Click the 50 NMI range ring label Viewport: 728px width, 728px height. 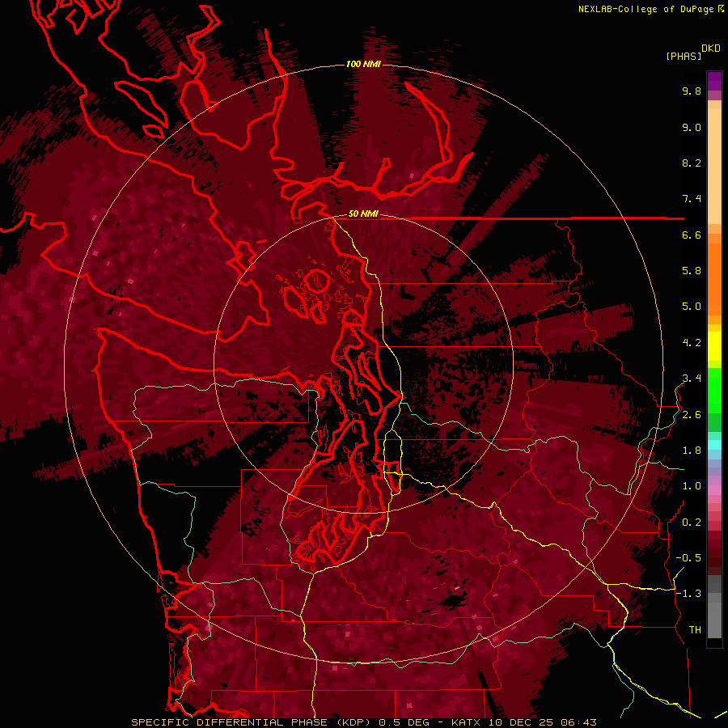tap(363, 214)
